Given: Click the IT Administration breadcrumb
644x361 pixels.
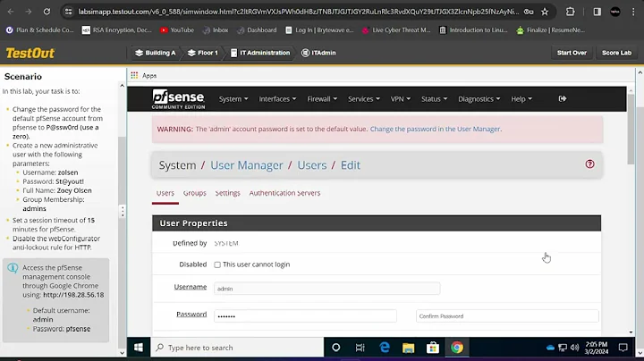Looking at the screenshot, I should click(260, 53).
